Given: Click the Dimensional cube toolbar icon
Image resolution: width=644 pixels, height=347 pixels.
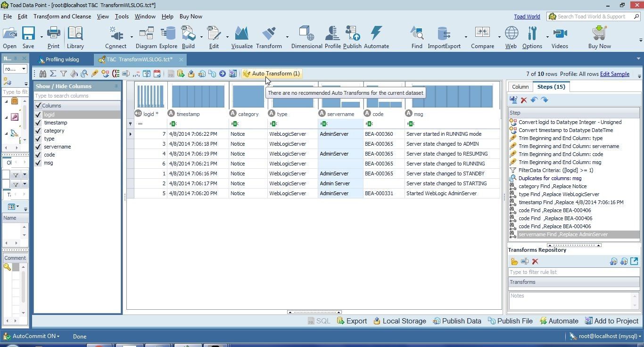Looking at the screenshot, I should 306,38.
